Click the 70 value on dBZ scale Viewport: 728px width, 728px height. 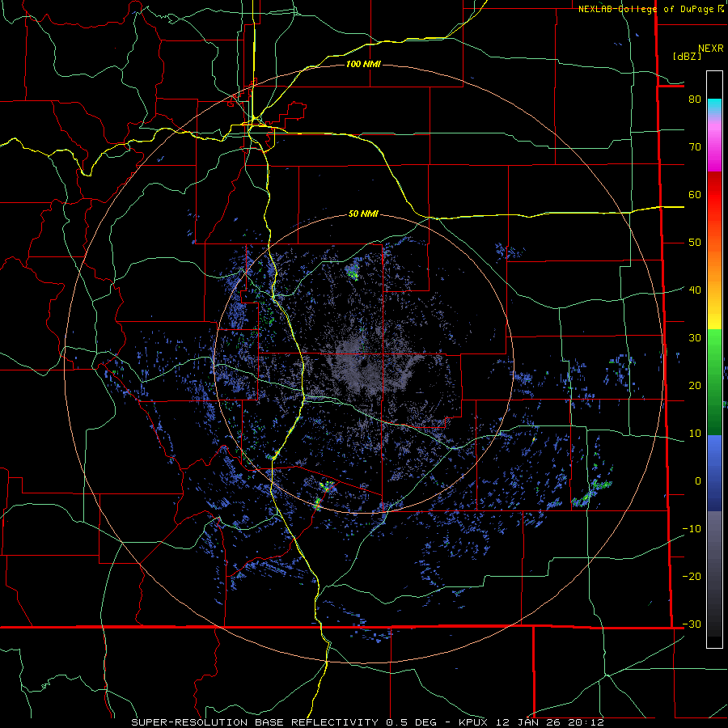[x=695, y=146]
